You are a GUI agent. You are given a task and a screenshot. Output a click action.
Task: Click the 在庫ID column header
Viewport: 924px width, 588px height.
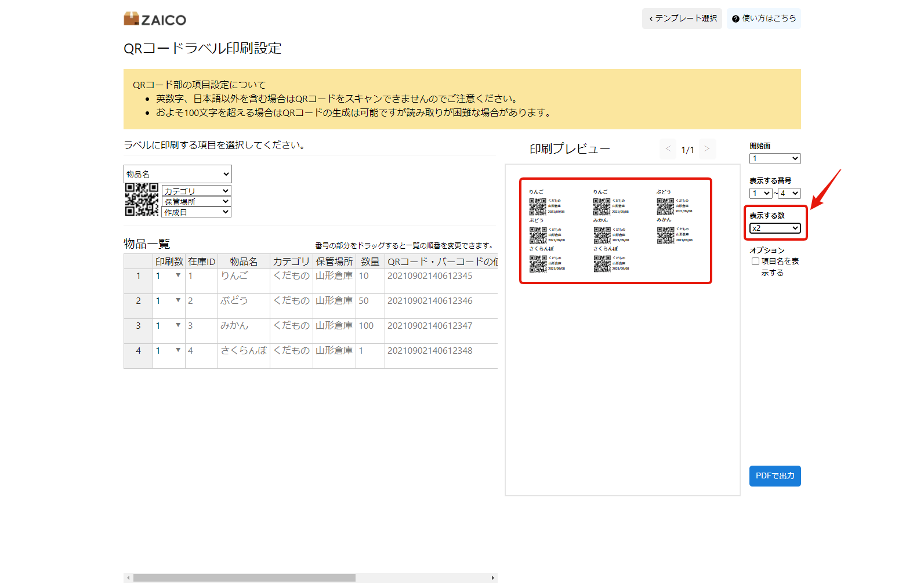[201, 262]
